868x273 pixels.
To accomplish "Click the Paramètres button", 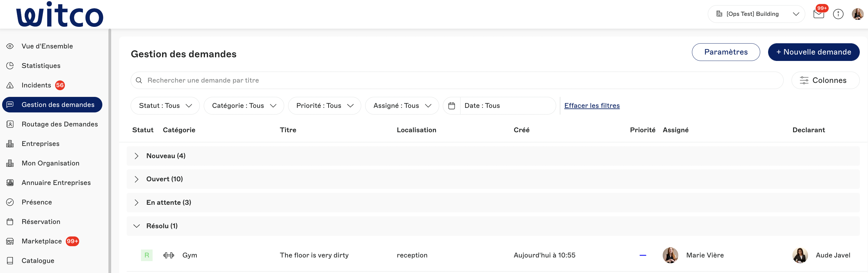I will [726, 52].
